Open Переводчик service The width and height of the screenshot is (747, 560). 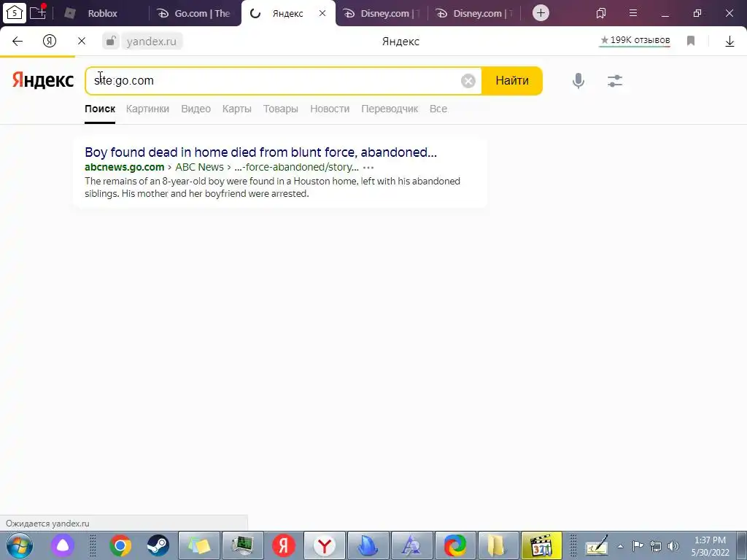click(390, 109)
